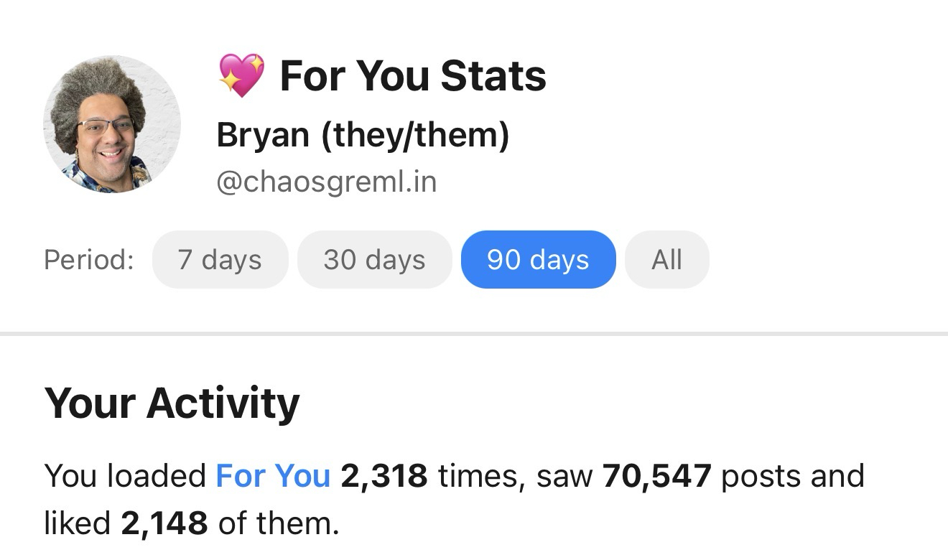Click the horizontal divider above Your Activity

coord(474,334)
